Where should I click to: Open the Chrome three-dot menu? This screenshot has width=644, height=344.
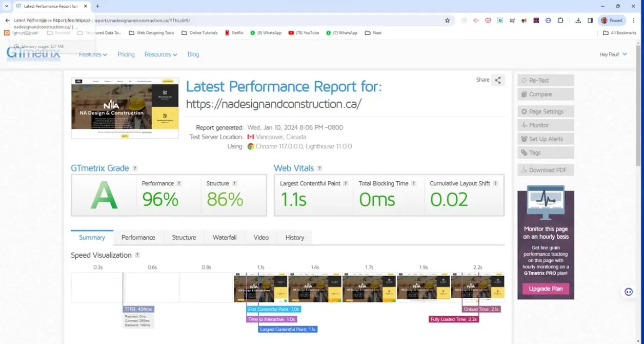click(634, 21)
